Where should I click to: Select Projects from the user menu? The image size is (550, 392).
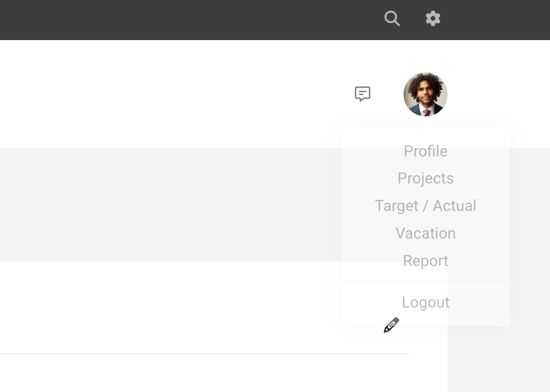click(x=425, y=178)
